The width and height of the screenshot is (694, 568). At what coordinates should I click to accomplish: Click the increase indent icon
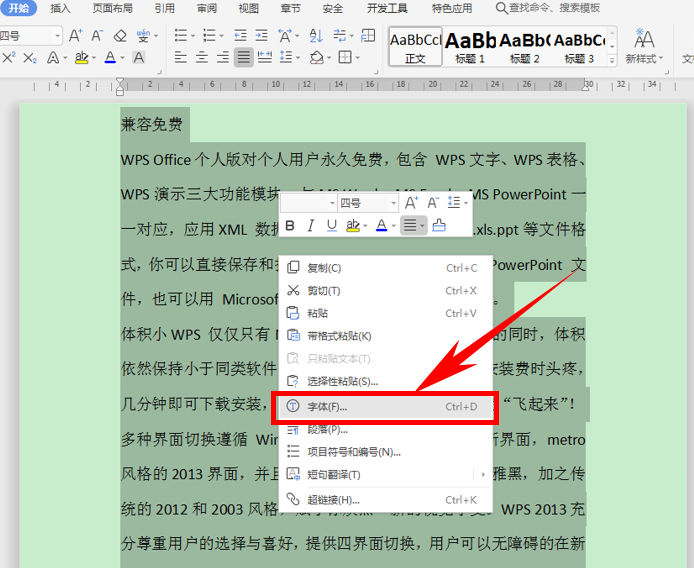pos(262,35)
